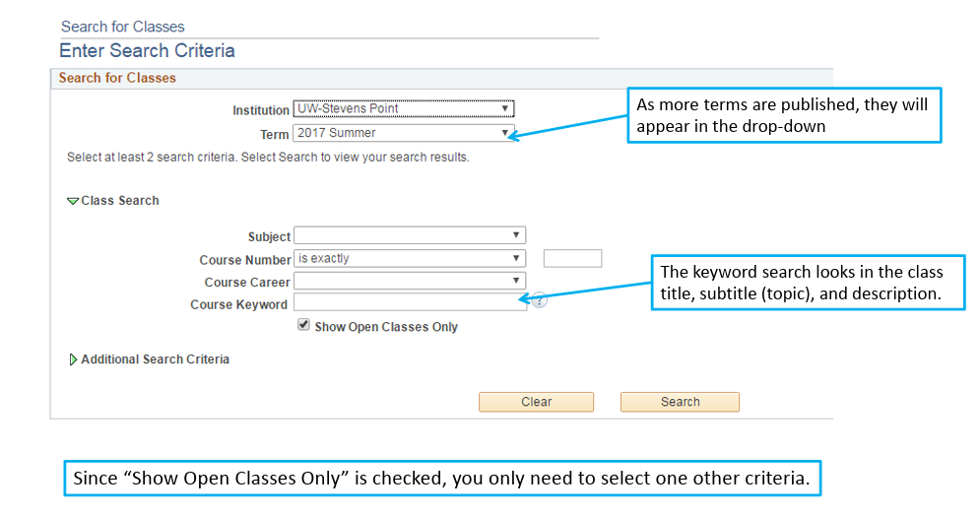Open the Institution dropdown
The image size is (980, 517).
point(403,108)
